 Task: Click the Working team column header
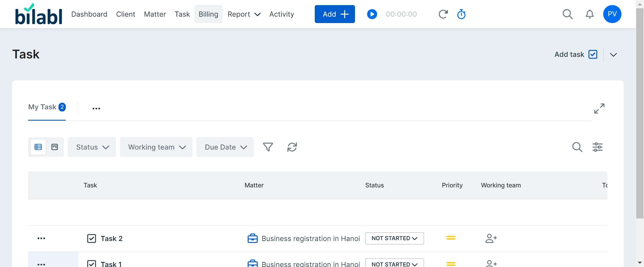tap(501, 185)
